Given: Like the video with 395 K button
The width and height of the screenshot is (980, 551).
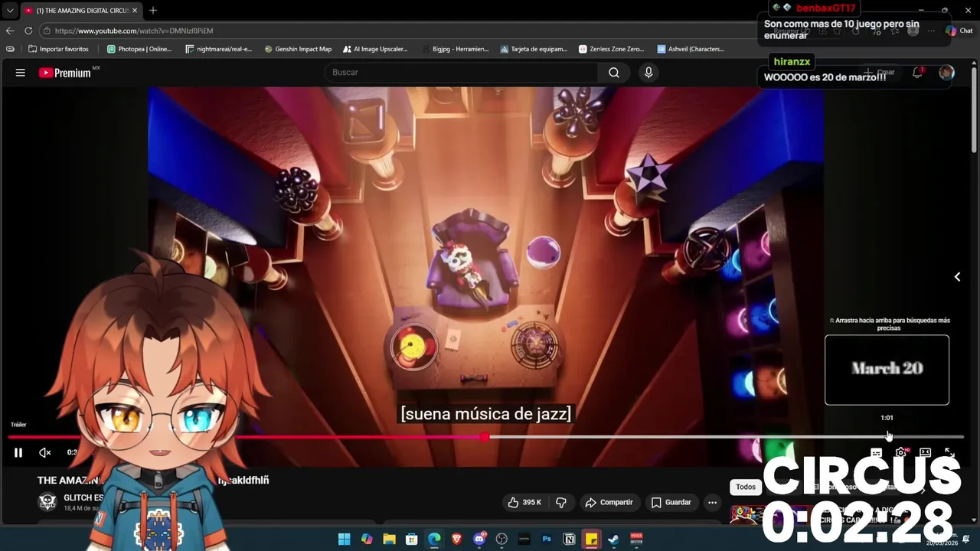Looking at the screenshot, I should tap(524, 502).
